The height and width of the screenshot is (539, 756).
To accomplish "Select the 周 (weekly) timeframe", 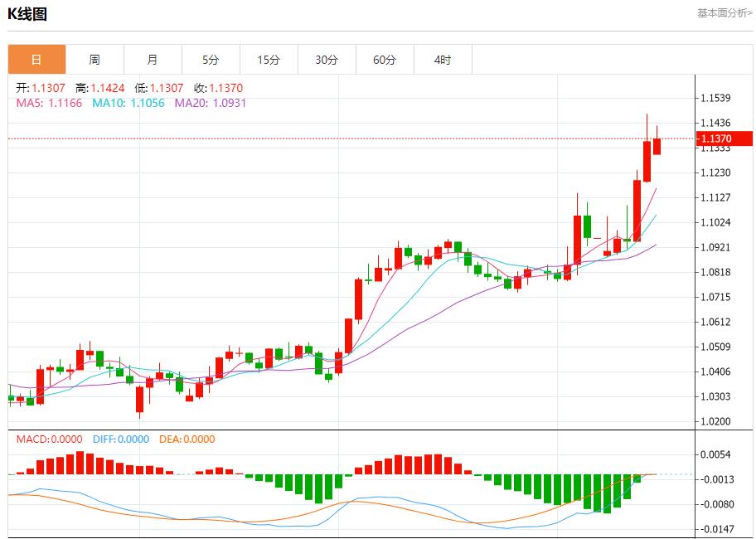I will [x=94, y=59].
